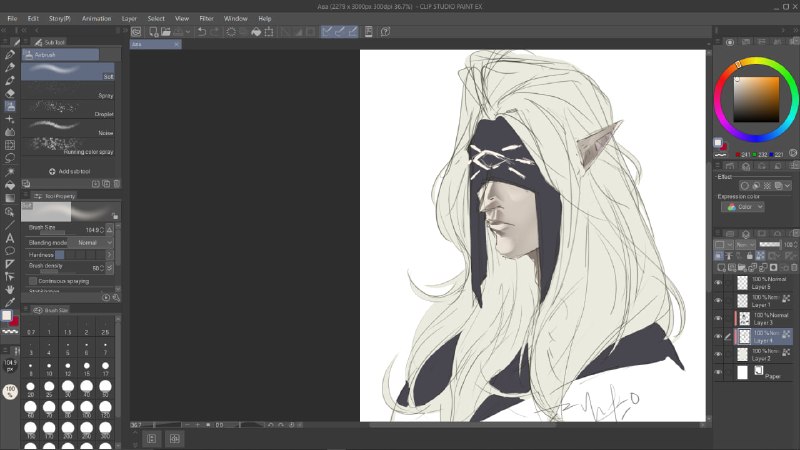Select the Eraser tool in the toolbar
Screen dimensions: 800x450
click(x=10, y=93)
